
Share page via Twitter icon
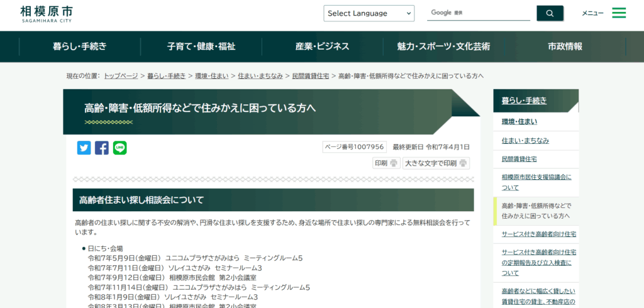click(84, 148)
